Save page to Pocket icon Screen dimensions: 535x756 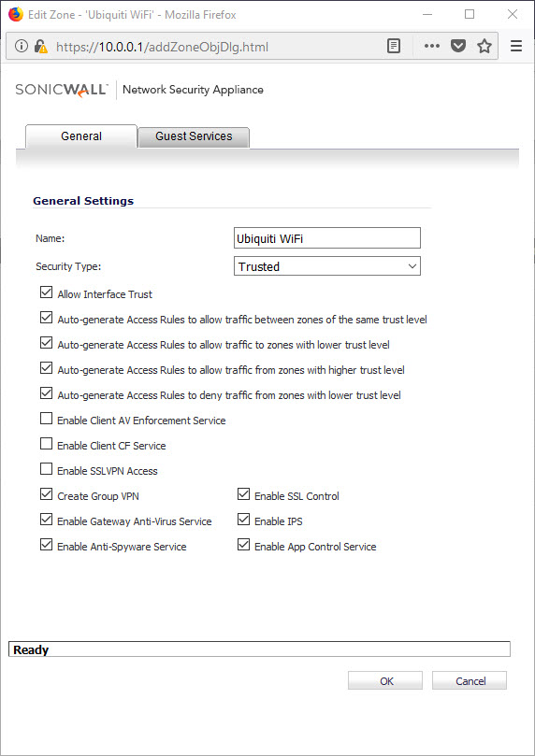point(457,47)
